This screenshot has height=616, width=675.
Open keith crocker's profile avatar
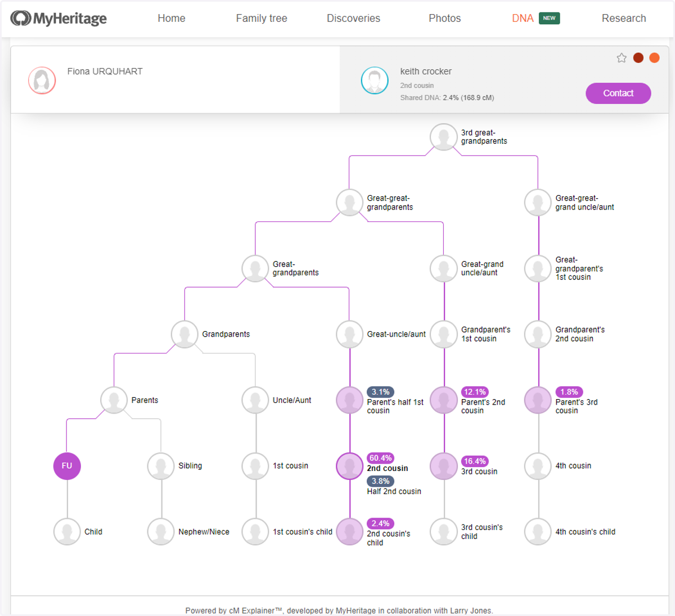pos(375,80)
